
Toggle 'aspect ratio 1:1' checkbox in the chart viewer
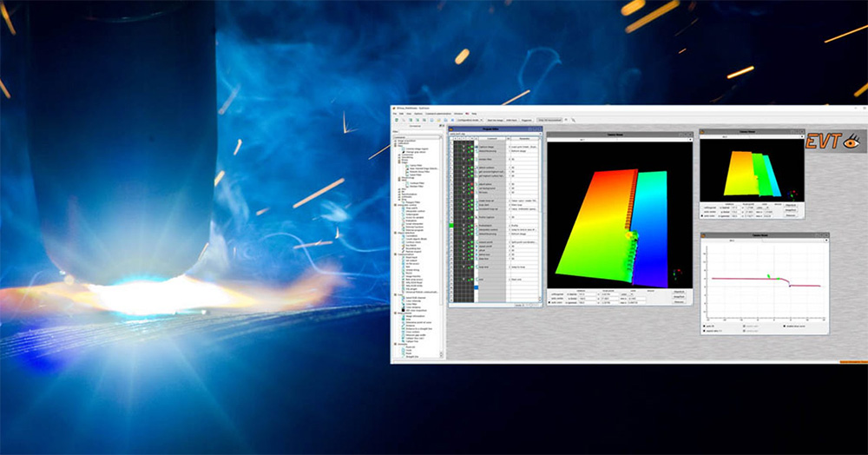[x=704, y=332]
